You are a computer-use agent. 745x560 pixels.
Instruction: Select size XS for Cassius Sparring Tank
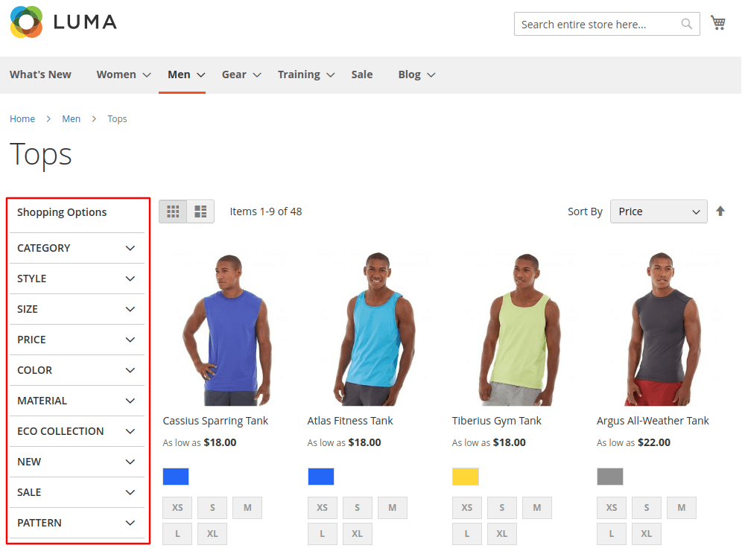coord(177,508)
